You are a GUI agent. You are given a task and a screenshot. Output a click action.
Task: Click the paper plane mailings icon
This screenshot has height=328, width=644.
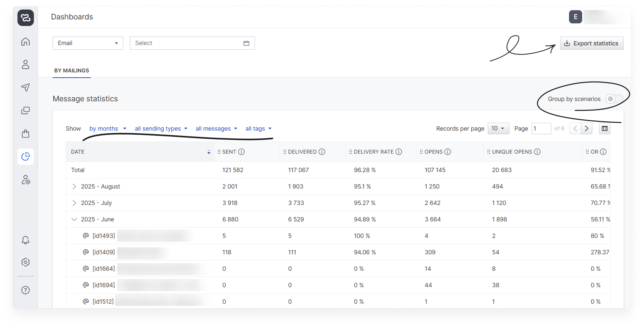(x=25, y=87)
